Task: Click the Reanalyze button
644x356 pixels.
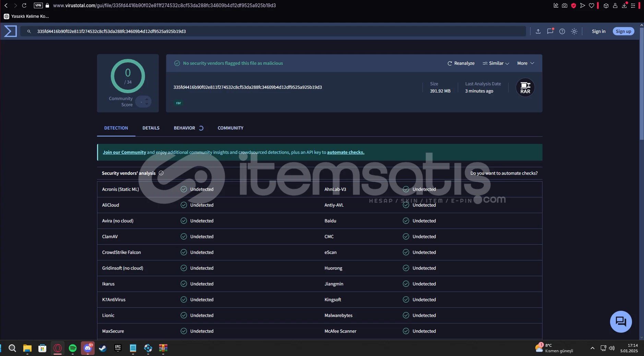Action: pyautogui.click(x=461, y=63)
